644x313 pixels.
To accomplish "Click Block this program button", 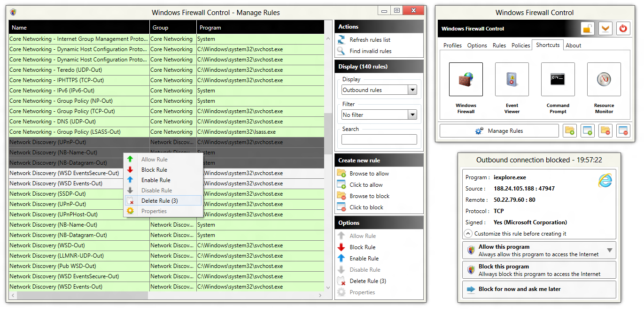I will pyautogui.click(x=539, y=270).
